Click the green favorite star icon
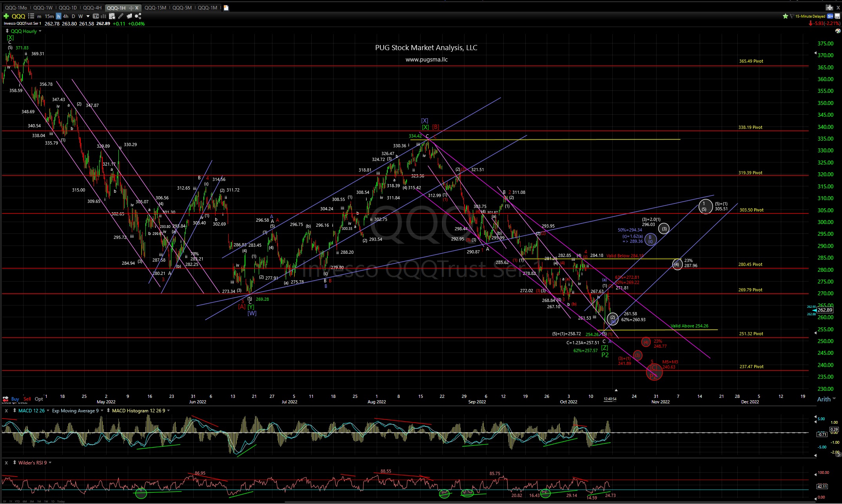Screen dimensions: 842x504 786,16
